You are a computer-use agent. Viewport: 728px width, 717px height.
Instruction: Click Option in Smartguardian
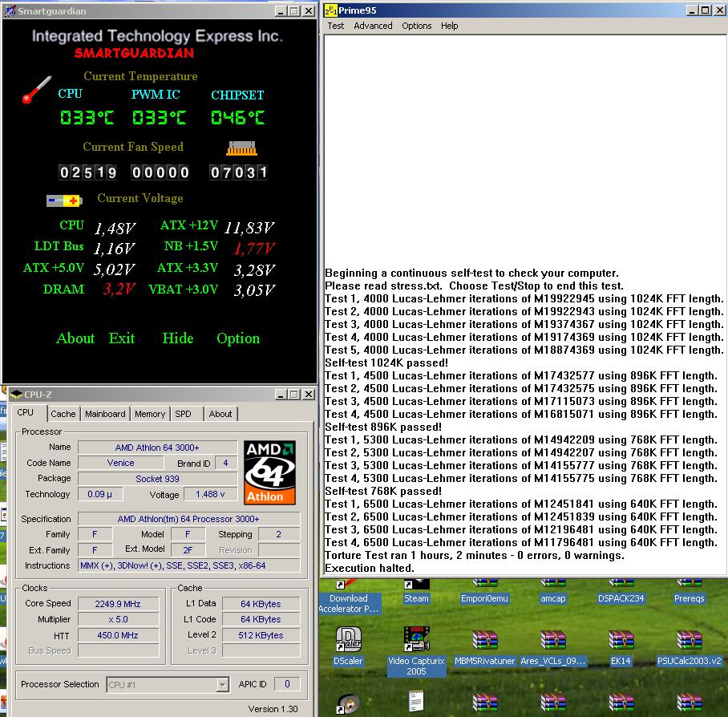(238, 339)
